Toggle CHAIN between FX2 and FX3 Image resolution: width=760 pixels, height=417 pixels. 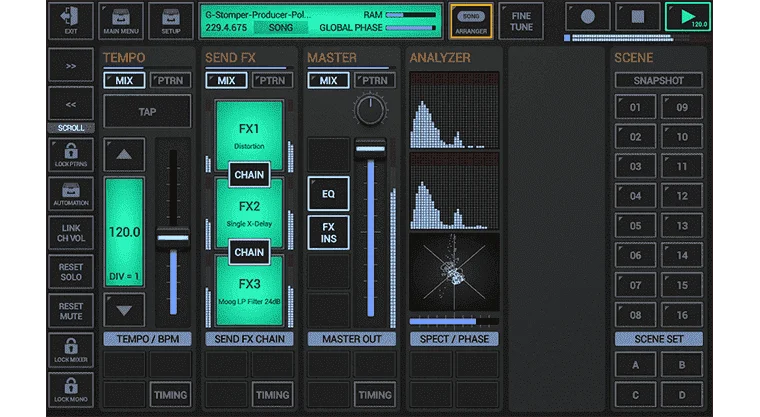coord(249,252)
